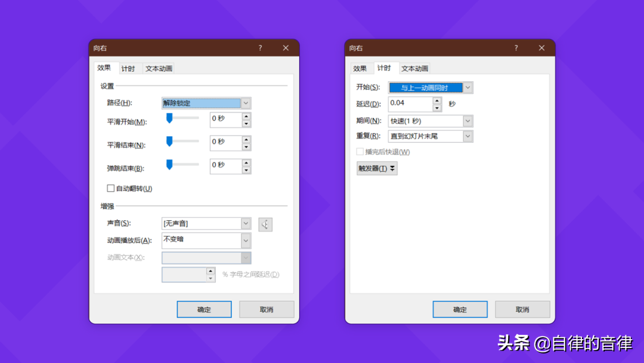Increase 平滑结束 seconds with up arrow

(246, 140)
